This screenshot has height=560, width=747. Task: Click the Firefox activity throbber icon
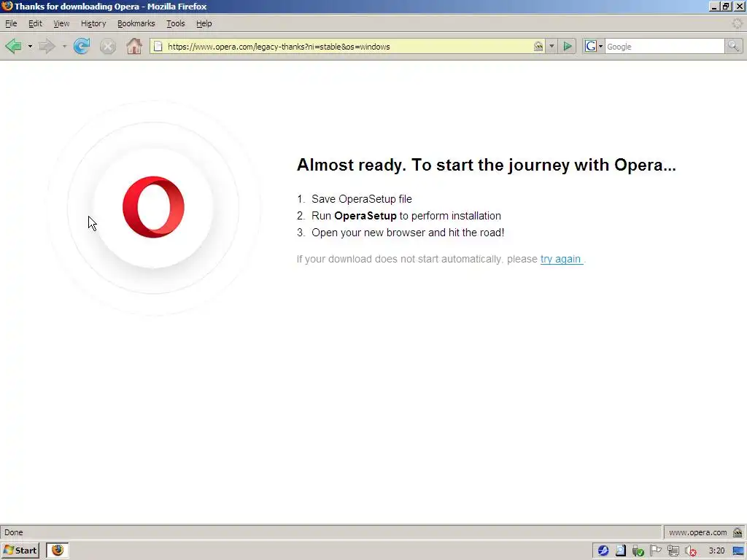[x=737, y=23]
